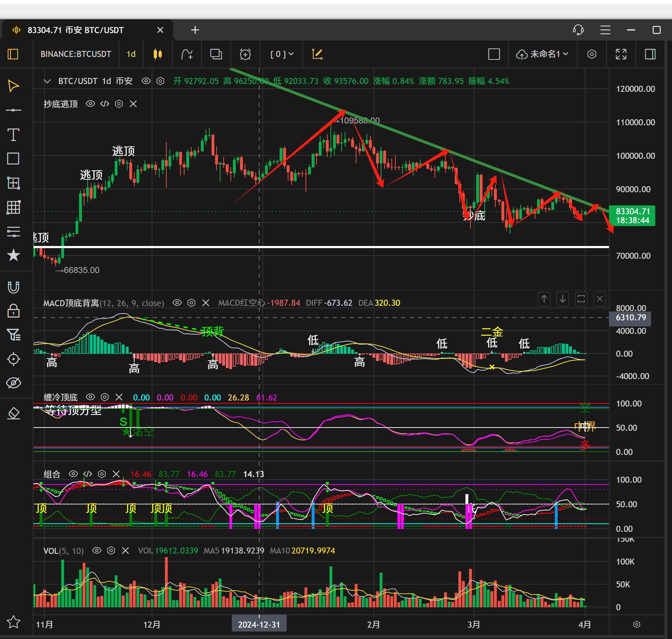Close the BTC/USDT tab
The height and width of the screenshot is (639, 672).
[160, 30]
